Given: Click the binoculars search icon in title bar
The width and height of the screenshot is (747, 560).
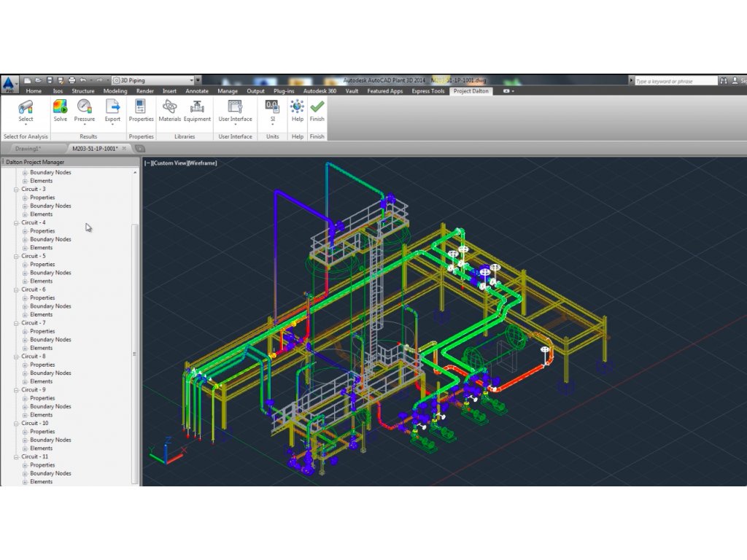Looking at the screenshot, I should [724, 81].
